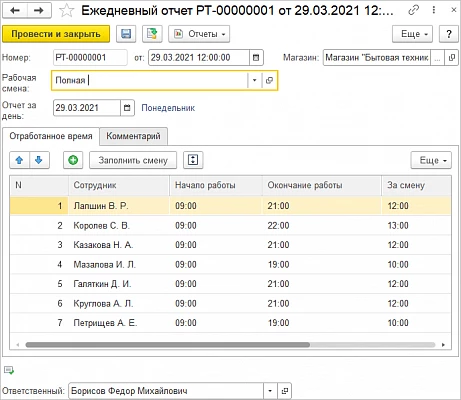Click 09:00 start time for Галяткин
This screenshot has width=461, height=400.
pos(186,284)
